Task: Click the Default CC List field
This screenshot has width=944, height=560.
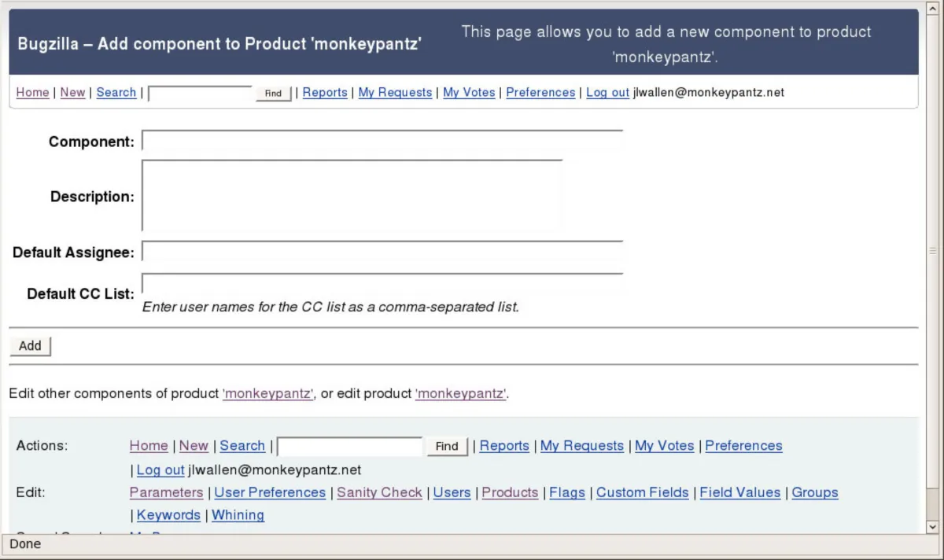Action: [x=382, y=284]
